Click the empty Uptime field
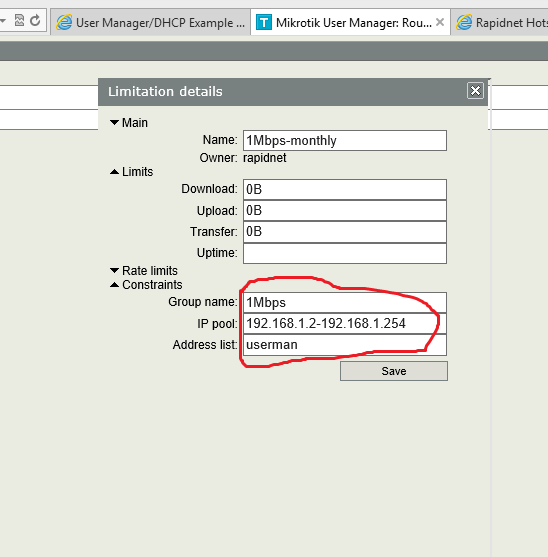 [x=345, y=253]
